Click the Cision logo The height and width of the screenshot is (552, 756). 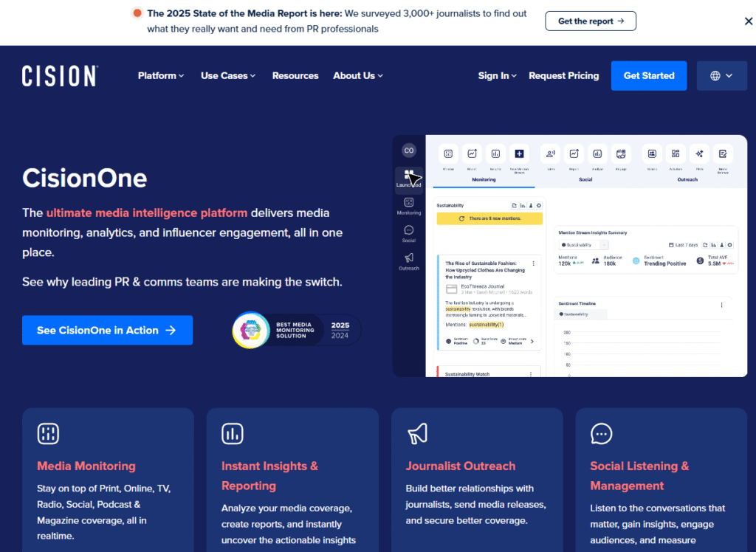tap(60, 75)
